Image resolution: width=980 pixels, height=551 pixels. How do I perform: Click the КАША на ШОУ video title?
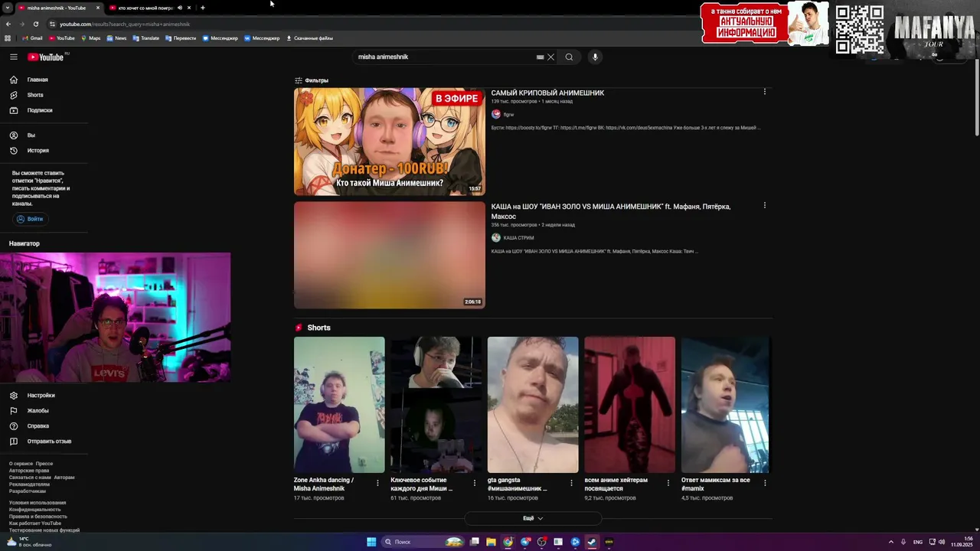[611, 211]
